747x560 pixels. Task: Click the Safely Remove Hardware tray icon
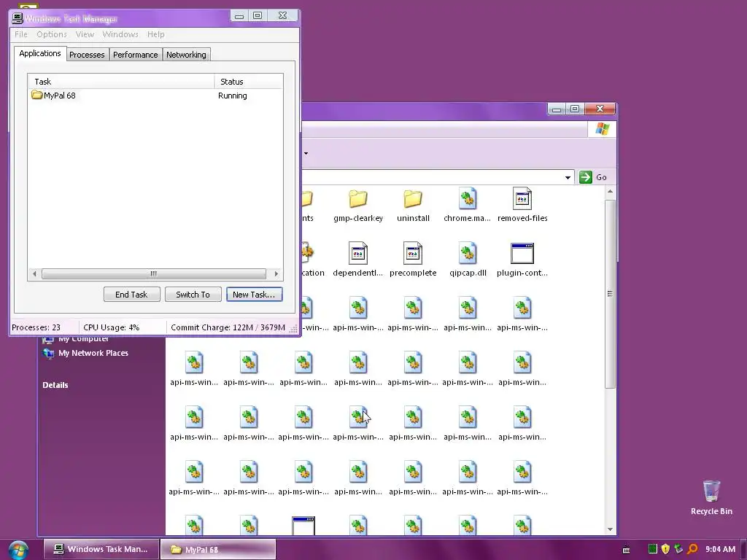(x=678, y=549)
